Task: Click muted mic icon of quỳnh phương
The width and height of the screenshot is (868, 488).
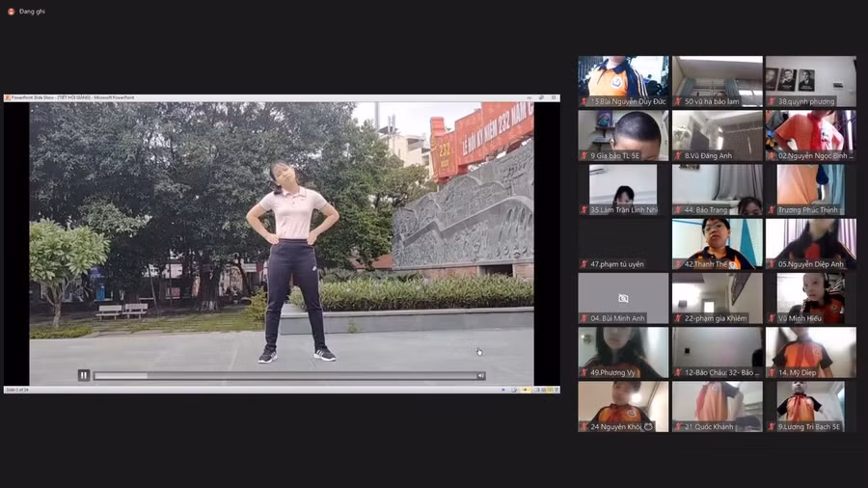Action: (x=772, y=101)
